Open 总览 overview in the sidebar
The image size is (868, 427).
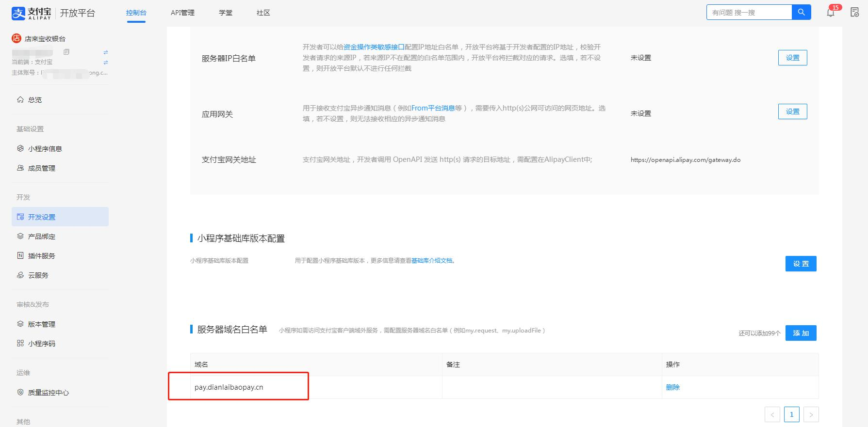coord(35,100)
